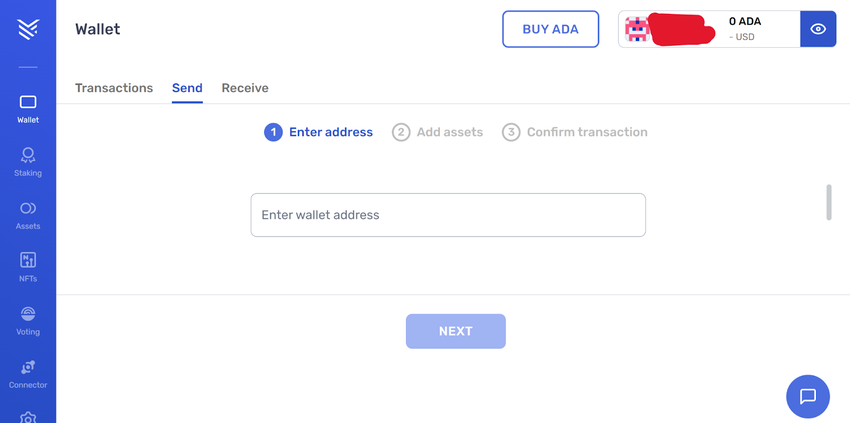Screen dimensions: 850x423
Task: Focus the Enter wallet address field
Action: 448,215
